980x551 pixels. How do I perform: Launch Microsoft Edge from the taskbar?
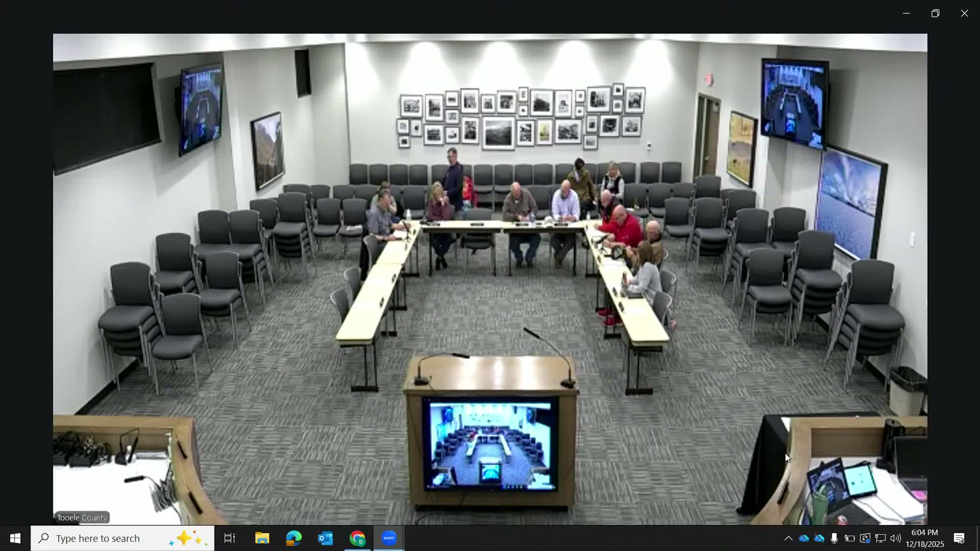(293, 538)
